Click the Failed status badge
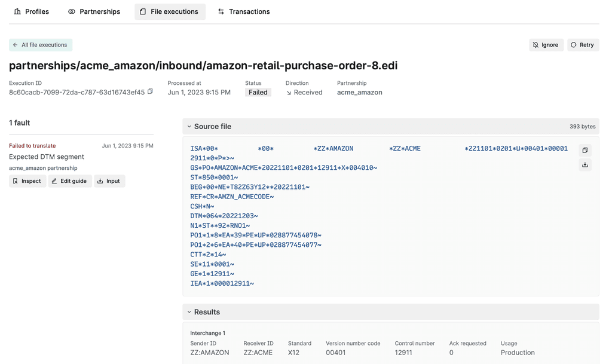The width and height of the screenshot is (612, 364). (258, 92)
